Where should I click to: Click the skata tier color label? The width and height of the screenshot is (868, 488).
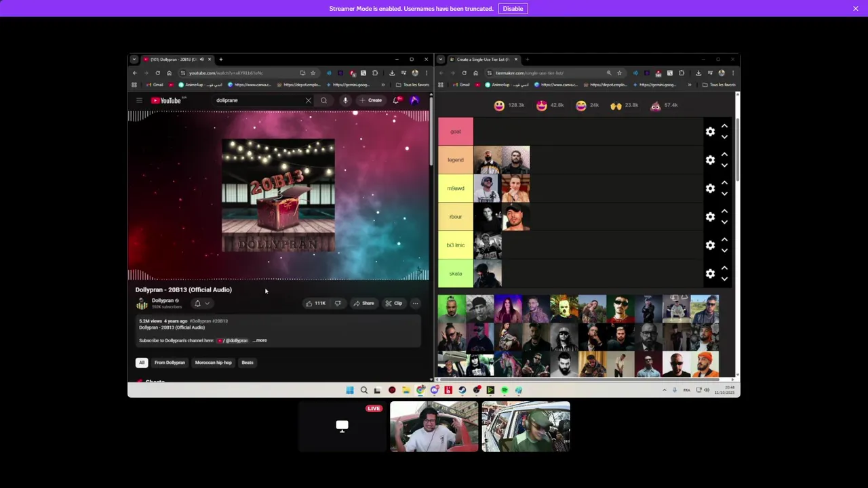(456, 274)
